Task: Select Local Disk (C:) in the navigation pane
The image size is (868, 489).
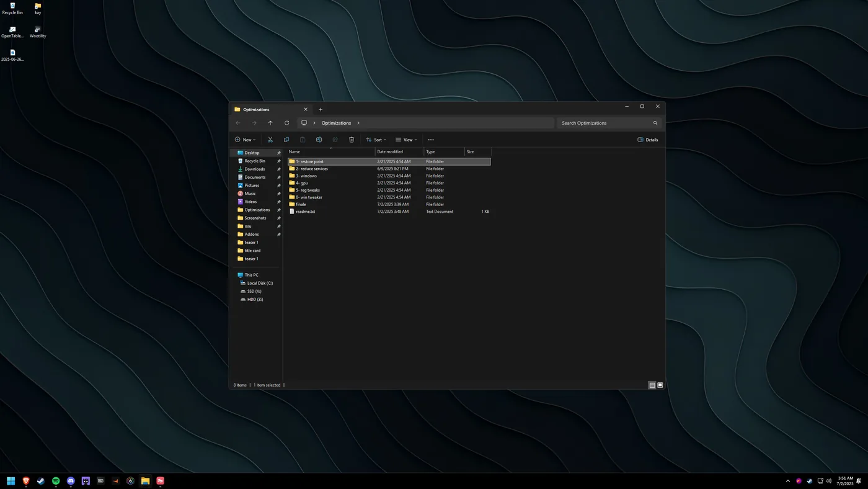Action: pos(256,283)
